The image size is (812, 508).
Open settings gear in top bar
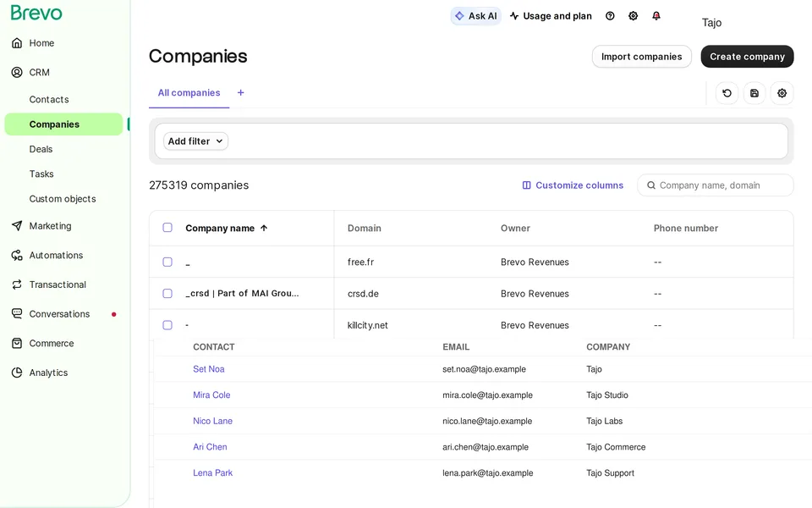(633, 16)
